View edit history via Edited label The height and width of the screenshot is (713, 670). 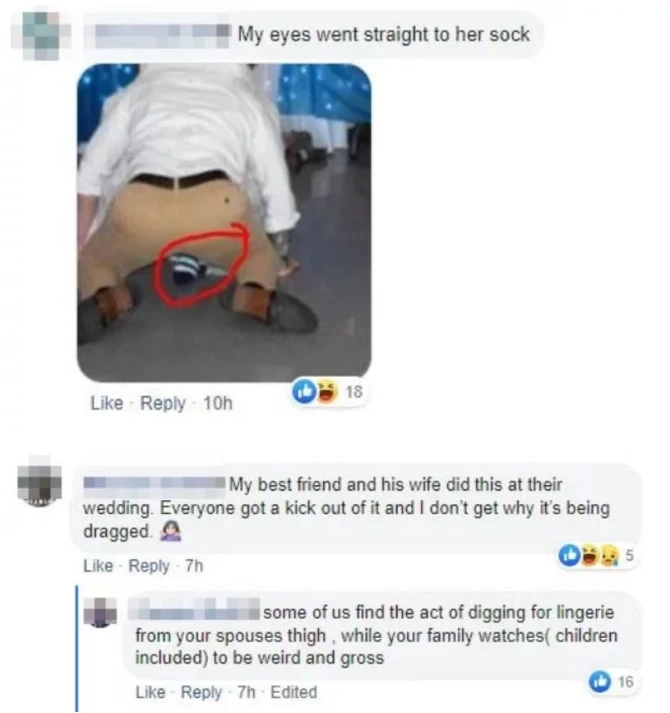294,692
